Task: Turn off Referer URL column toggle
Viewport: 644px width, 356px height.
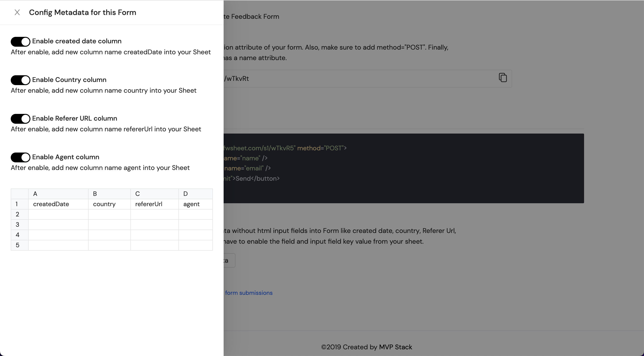Action: (21, 119)
